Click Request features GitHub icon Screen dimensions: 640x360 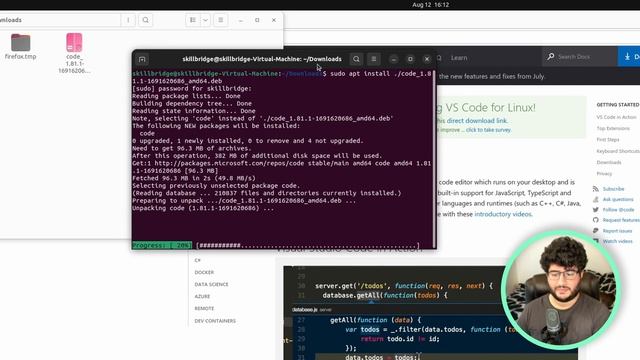[x=596, y=220]
